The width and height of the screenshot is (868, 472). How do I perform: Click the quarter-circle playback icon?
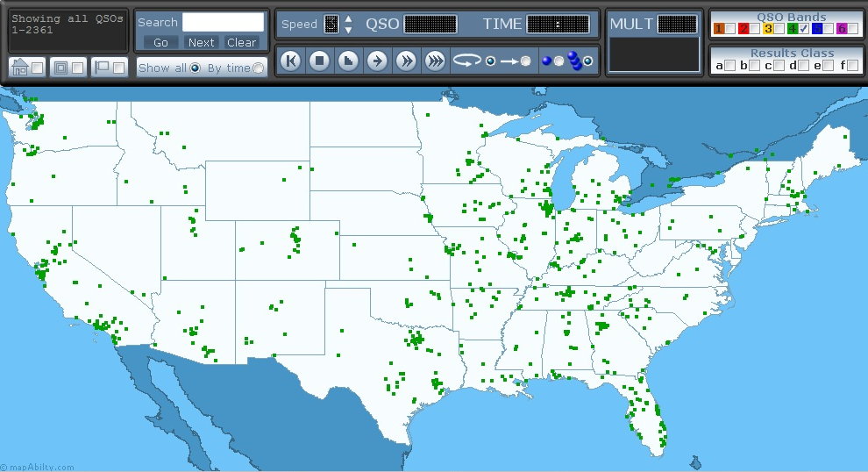point(348,61)
